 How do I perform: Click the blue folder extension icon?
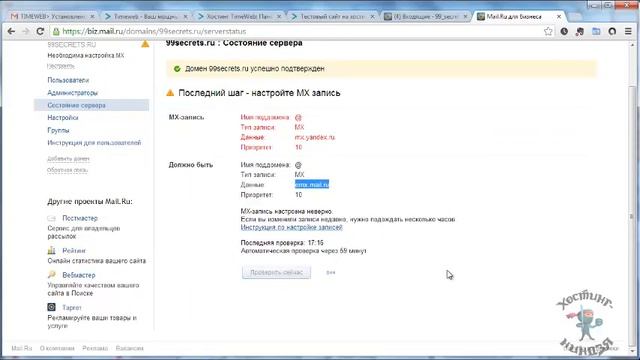point(596,31)
